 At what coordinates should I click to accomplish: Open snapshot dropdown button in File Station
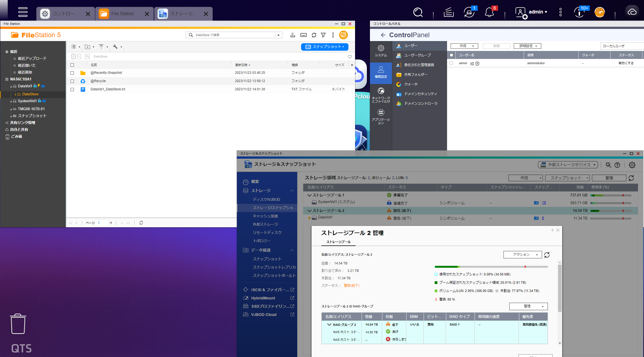[324, 47]
